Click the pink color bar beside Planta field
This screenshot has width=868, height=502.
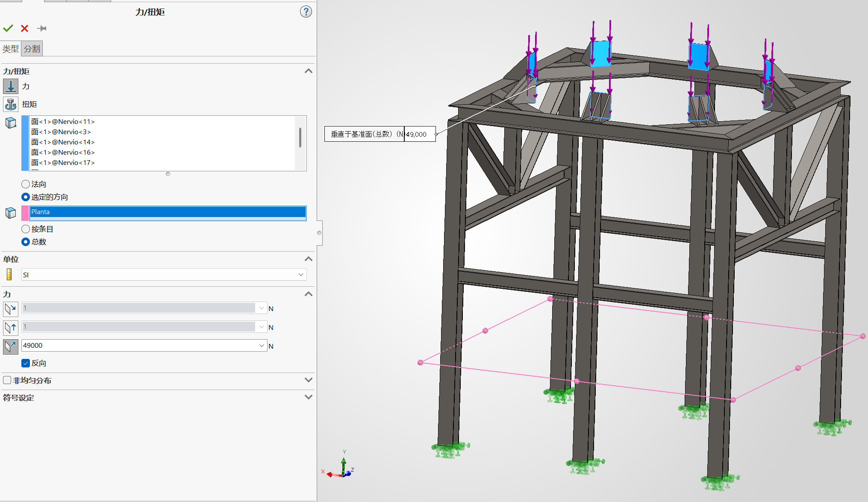point(25,213)
